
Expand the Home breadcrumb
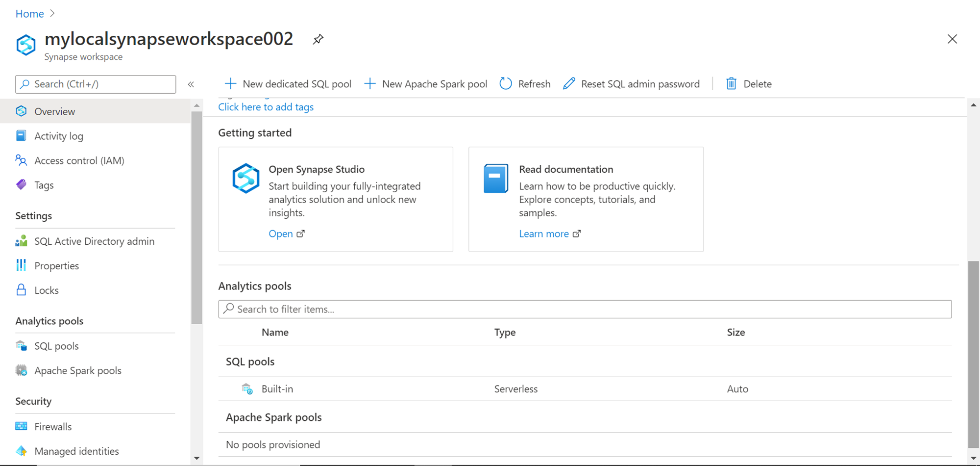click(x=29, y=13)
